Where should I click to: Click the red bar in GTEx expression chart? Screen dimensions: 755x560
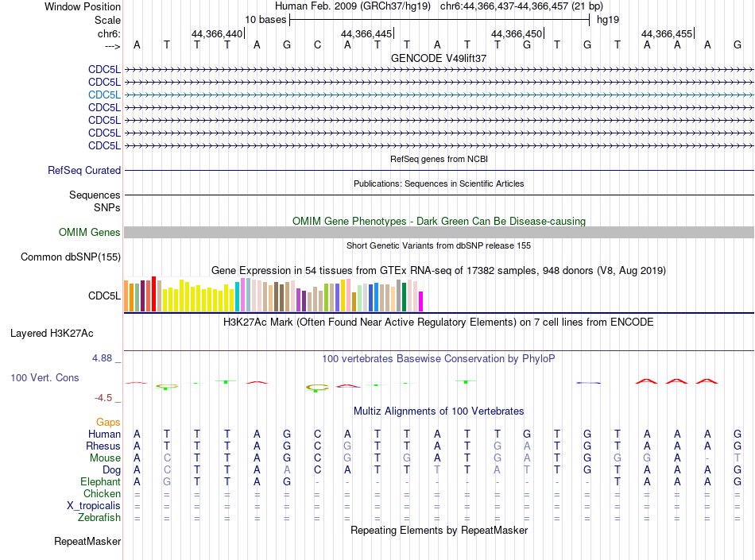[152, 295]
